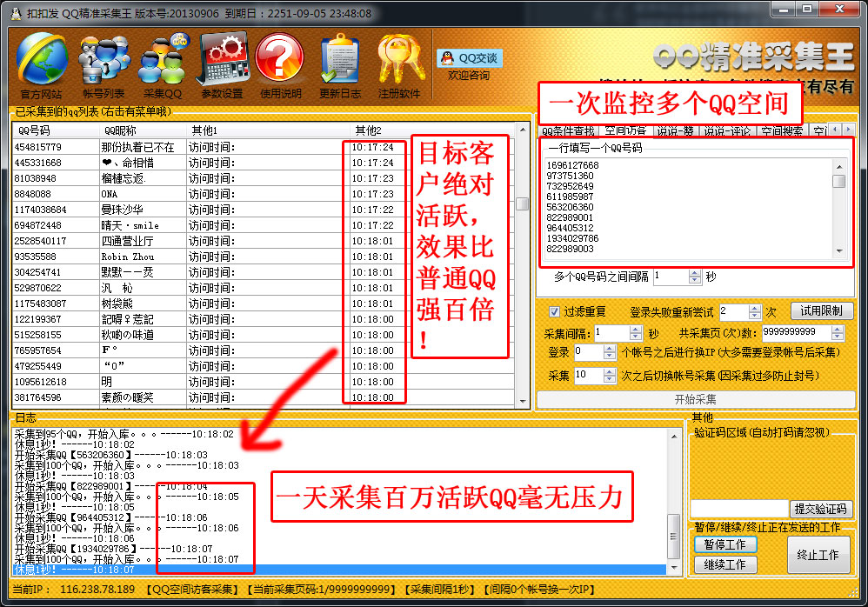
Task: Click the 继续工作 button
Action: pos(725,564)
